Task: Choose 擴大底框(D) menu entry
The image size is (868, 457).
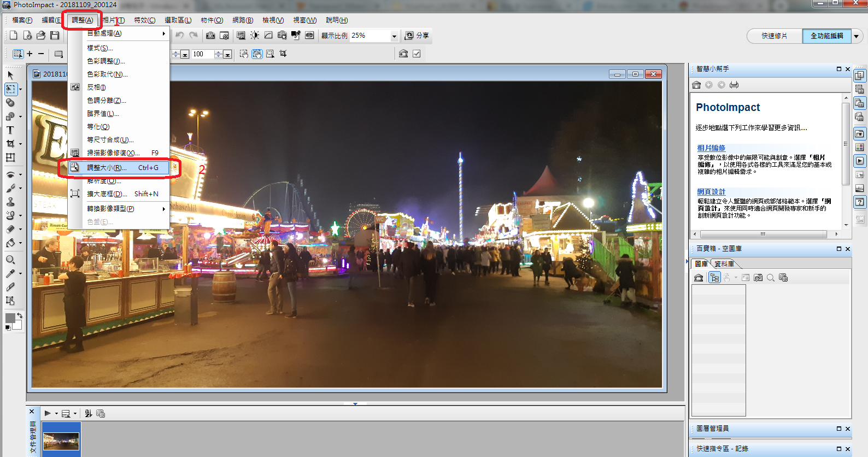Action: pyautogui.click(x=119, y=194)
